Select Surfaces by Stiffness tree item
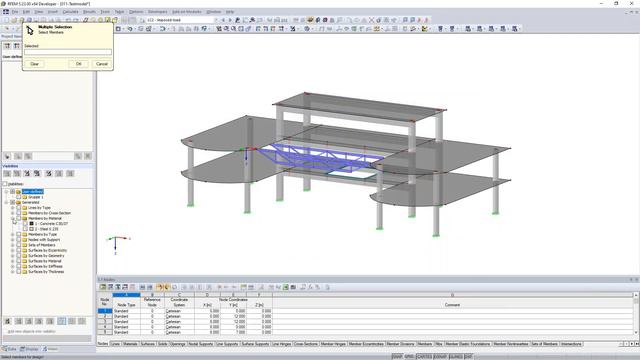The height and width of the screenshot is (360, 640). coord(45,267)
